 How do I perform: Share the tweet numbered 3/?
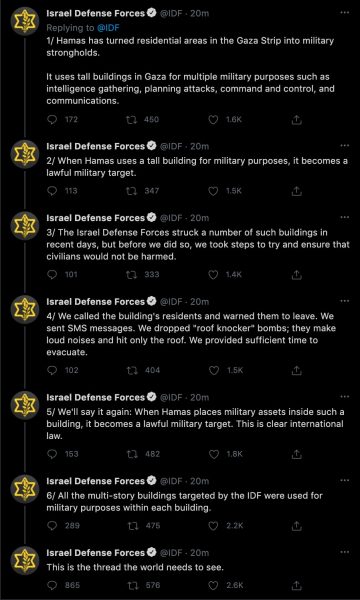[297, 275]
